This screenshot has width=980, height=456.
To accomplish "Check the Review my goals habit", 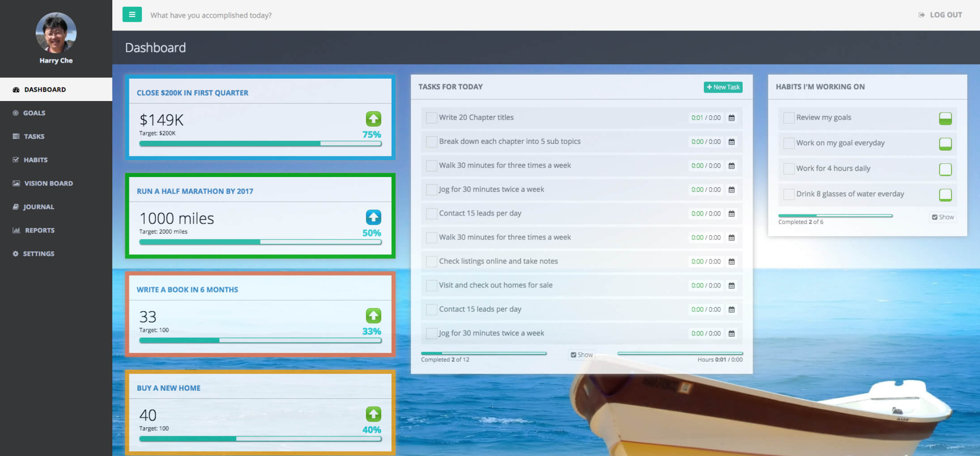I will coord(788,118).
